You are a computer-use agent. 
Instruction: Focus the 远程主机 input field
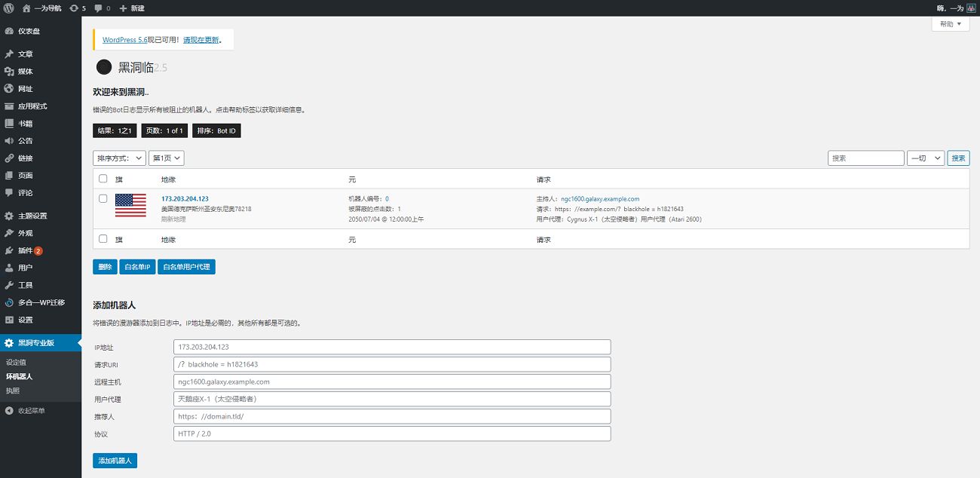coord(392,381)
